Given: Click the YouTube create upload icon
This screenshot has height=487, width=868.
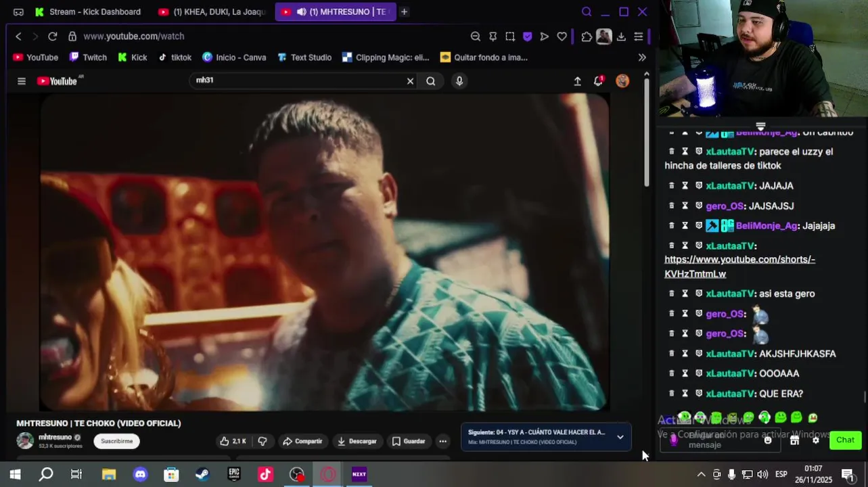Looking at the screenshot, I should (577, 81).
